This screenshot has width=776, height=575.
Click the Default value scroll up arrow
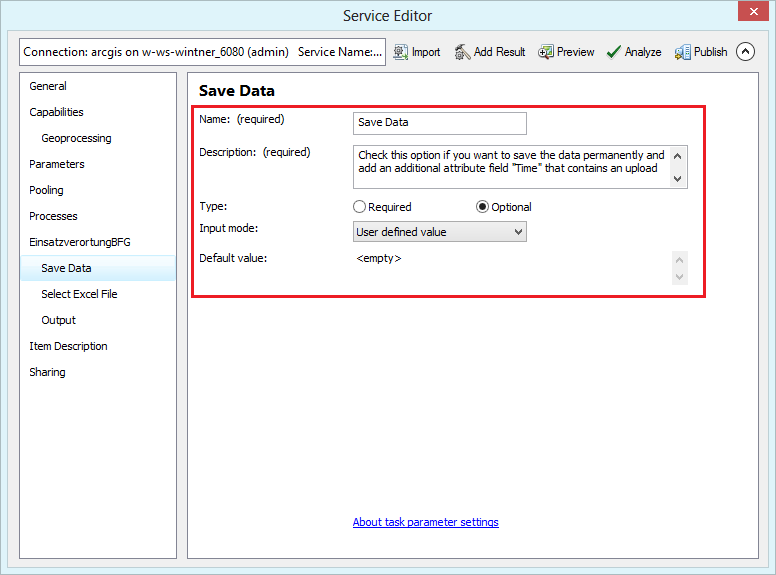point(680,260)
